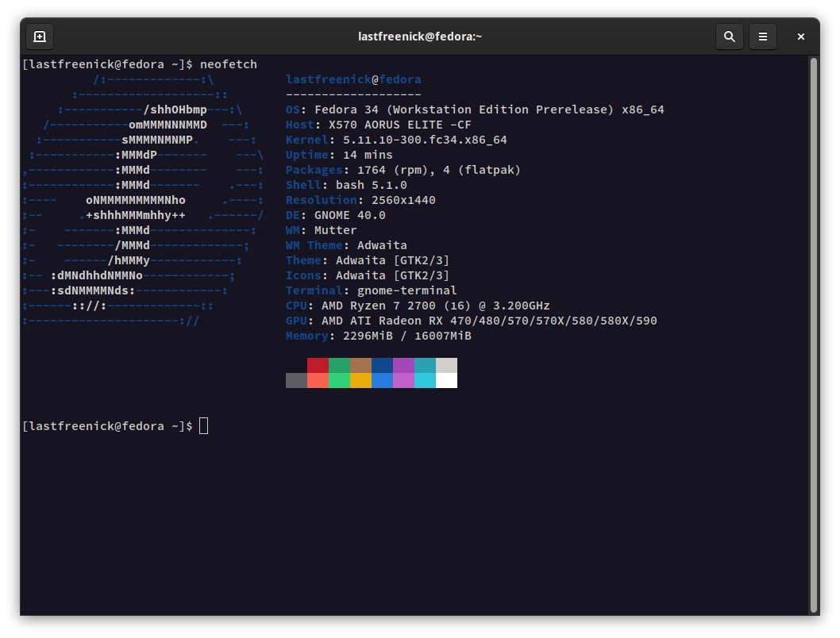Click the dark purple color block

pyautogui.click(x=403, y=365)
